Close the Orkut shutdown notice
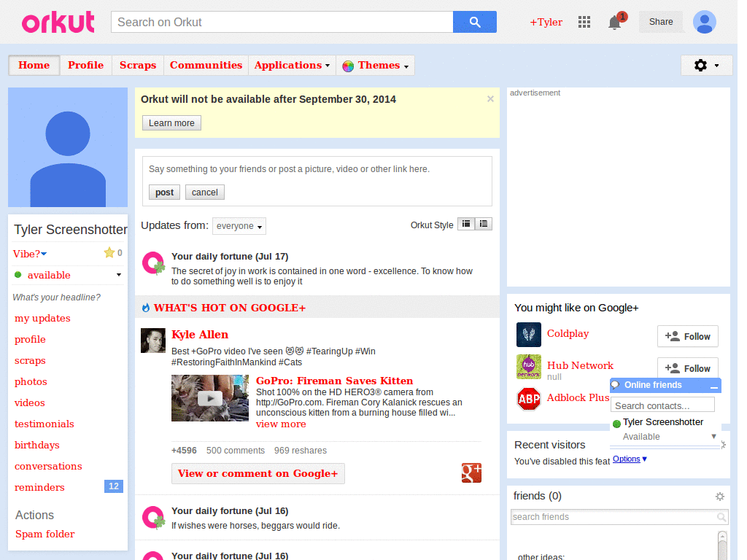This screenshot has height=560, width=747. (x=490, y=99)
